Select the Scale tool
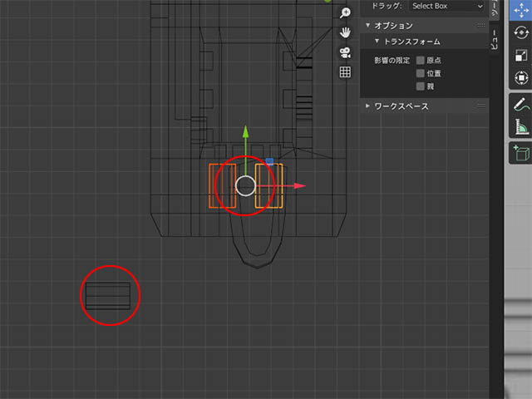 521,56
